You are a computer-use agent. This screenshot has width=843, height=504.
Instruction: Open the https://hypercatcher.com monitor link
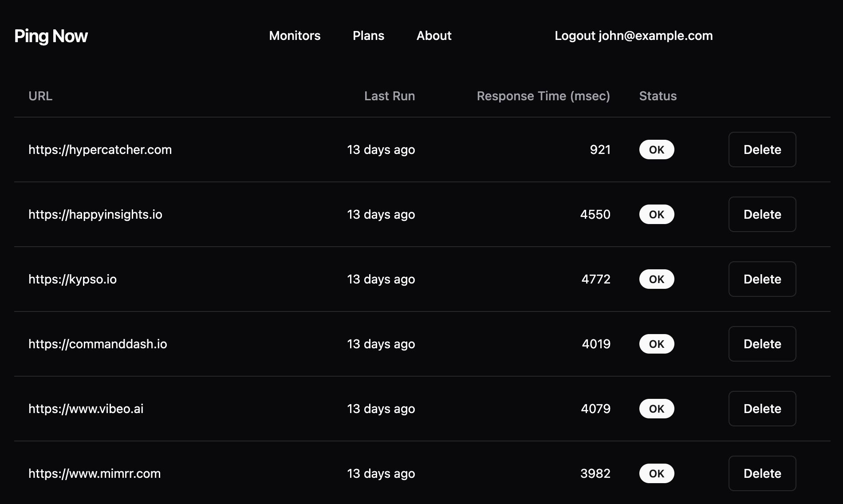click(100, 150)
